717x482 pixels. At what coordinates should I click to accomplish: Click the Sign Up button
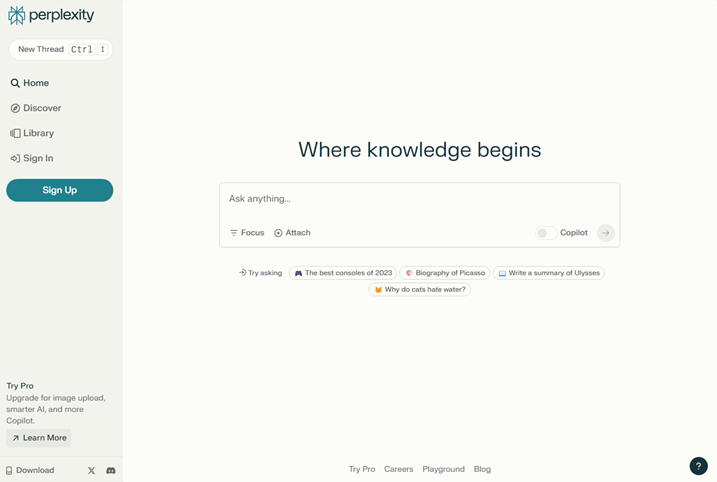59,190
